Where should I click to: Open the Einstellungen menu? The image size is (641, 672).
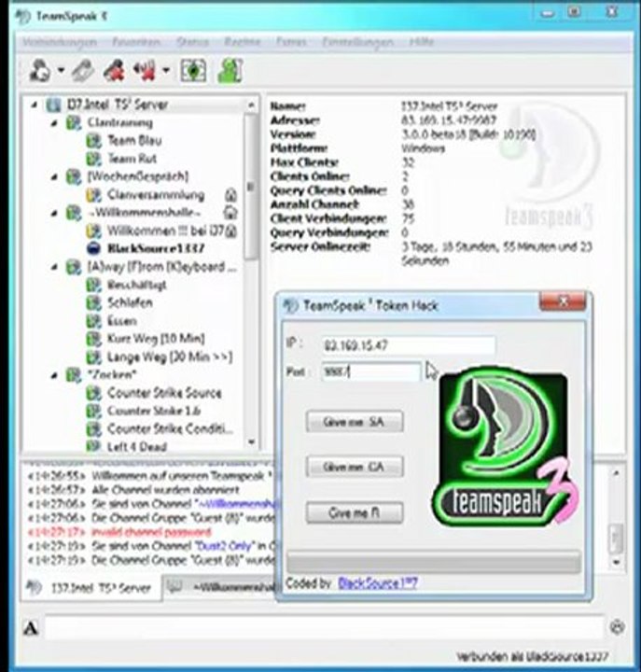(x=357, y=42)
